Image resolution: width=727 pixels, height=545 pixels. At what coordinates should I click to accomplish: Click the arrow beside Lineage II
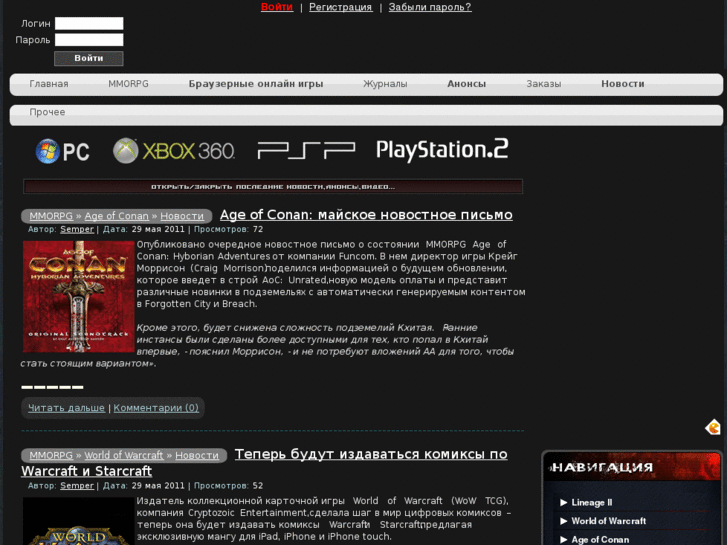563,502
